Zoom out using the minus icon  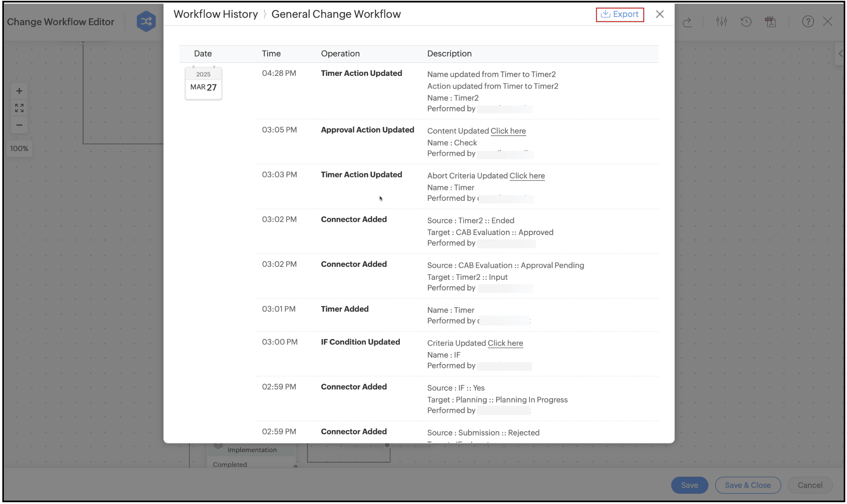click(x=19, y=125)
